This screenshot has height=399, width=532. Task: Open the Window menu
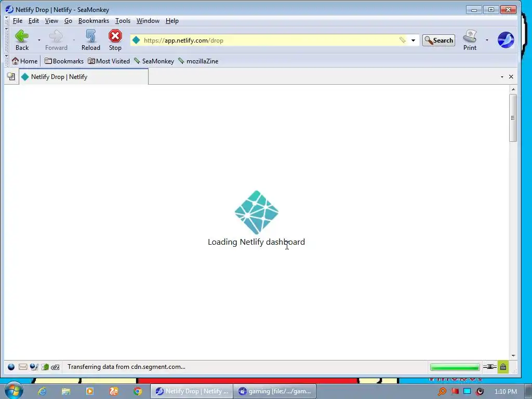148,21
